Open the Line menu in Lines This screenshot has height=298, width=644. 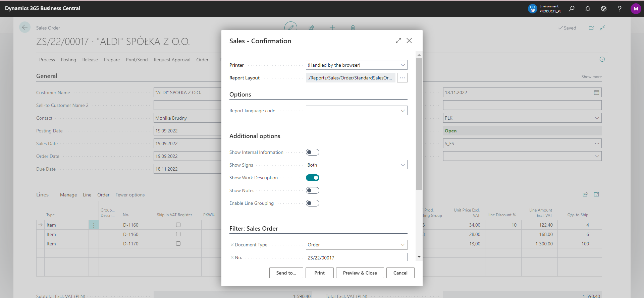click(x=87, y=195)
